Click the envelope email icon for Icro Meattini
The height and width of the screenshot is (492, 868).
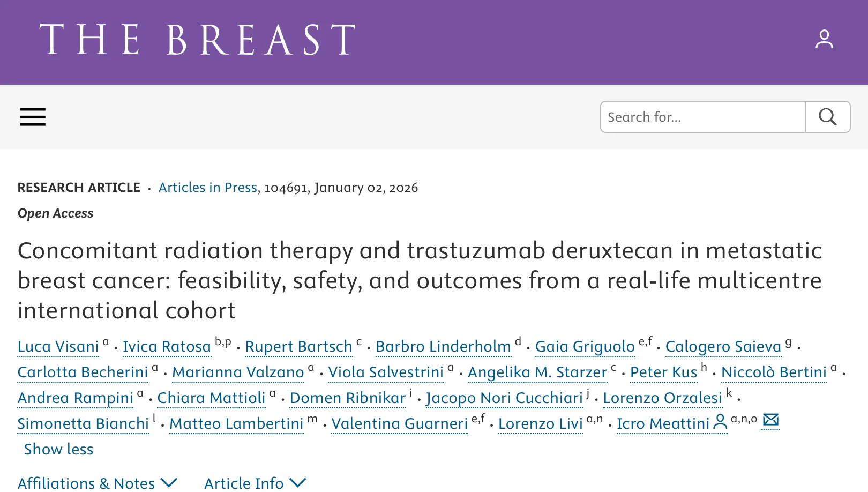tap(770, 420)
